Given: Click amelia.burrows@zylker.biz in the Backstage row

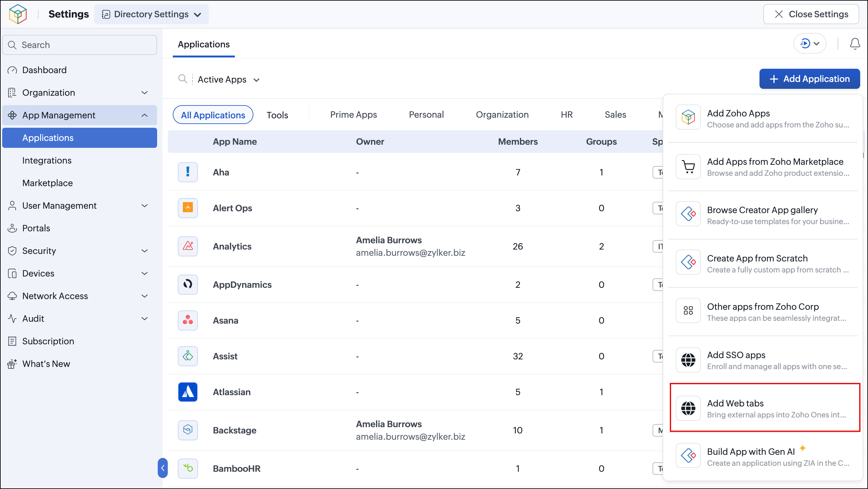Looking at the screenshot, I should (410, 436).
